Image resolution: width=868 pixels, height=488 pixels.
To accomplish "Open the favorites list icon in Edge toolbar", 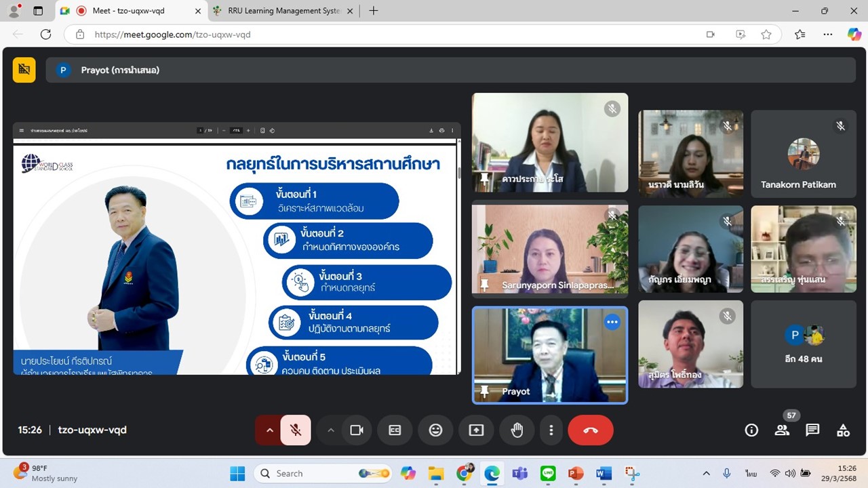I will pyautogui.click(x=800, y=35).
